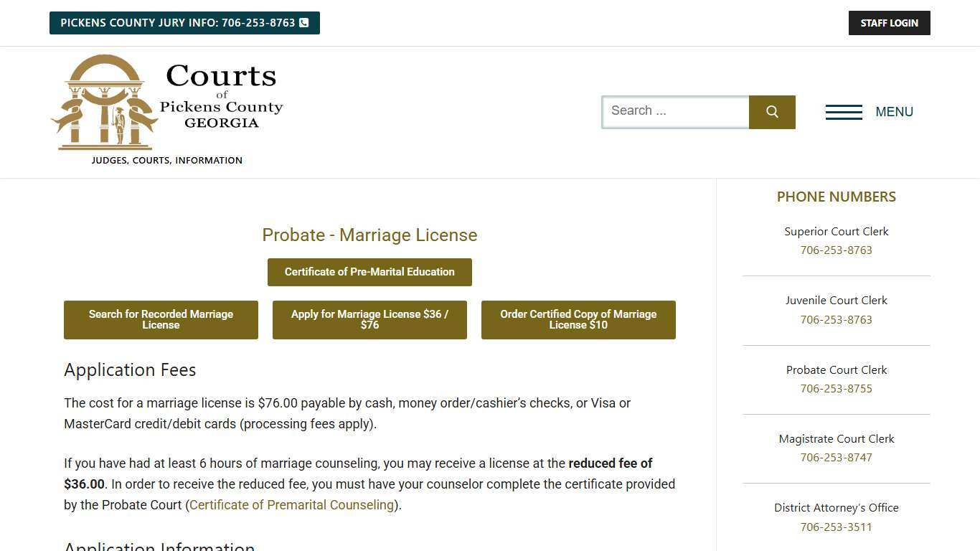Screen dimensions: 980x551
Task: Open the hamburger MENU icon
Action: click(x=844, y=112)
